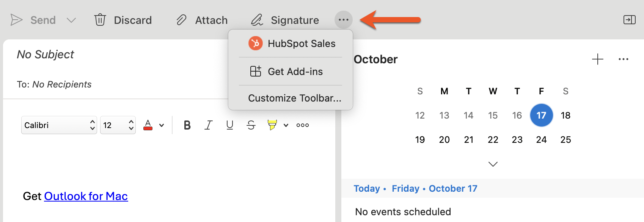The width and height of the screenshot is (644, 222).
Task: Apply strikethrough formatting
Action: tap(251, 125)
